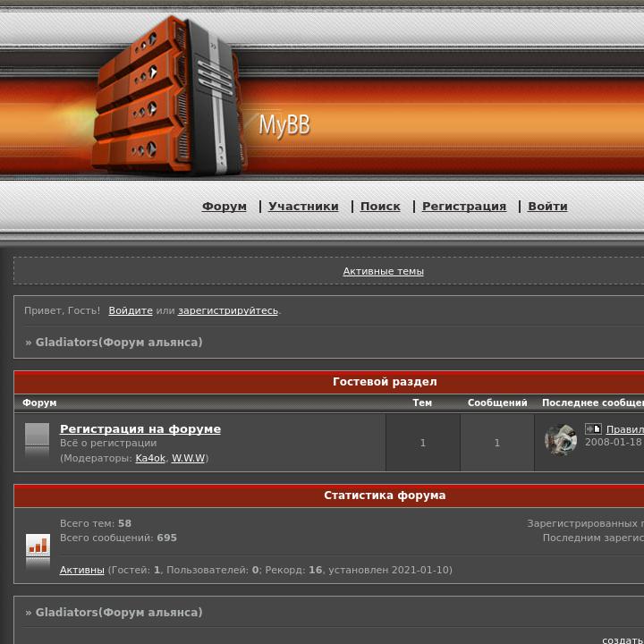
Task: Open the Активные темы link
Action: [x=383, y=271]
